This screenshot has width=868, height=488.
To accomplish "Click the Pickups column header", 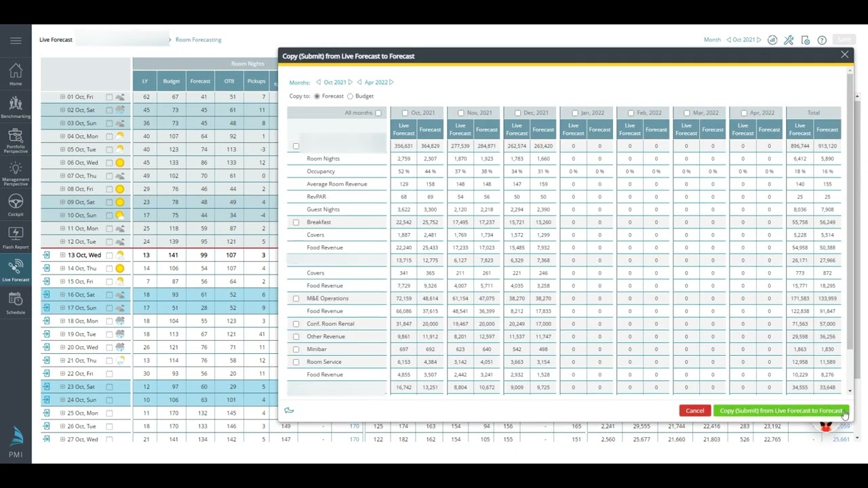I will (256, 81).
